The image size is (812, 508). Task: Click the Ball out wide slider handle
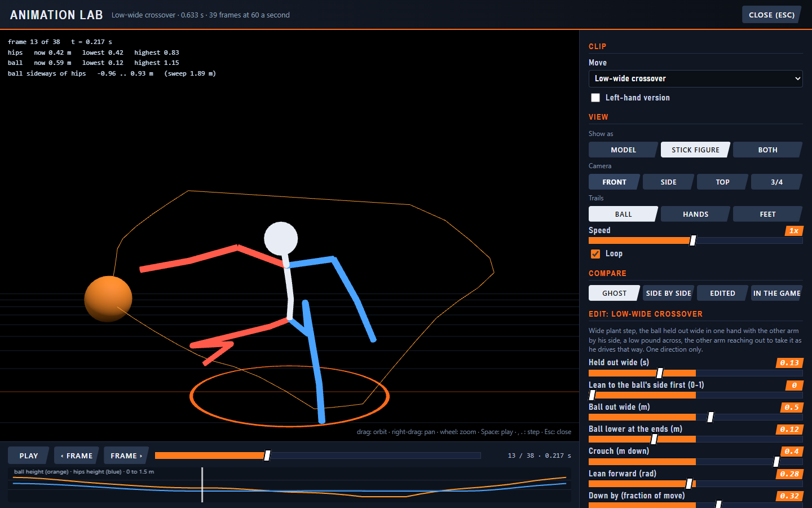710,417
